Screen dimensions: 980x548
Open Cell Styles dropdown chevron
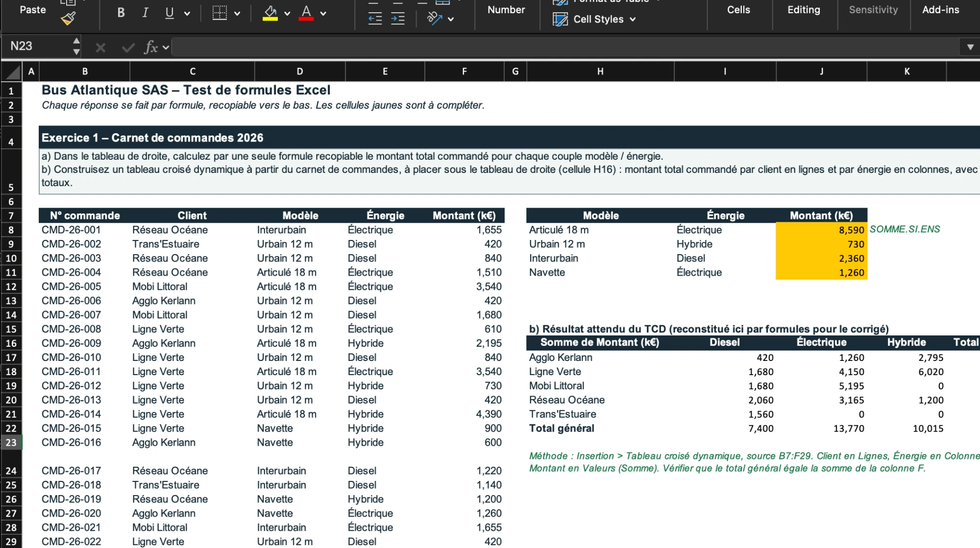(633, 20)
